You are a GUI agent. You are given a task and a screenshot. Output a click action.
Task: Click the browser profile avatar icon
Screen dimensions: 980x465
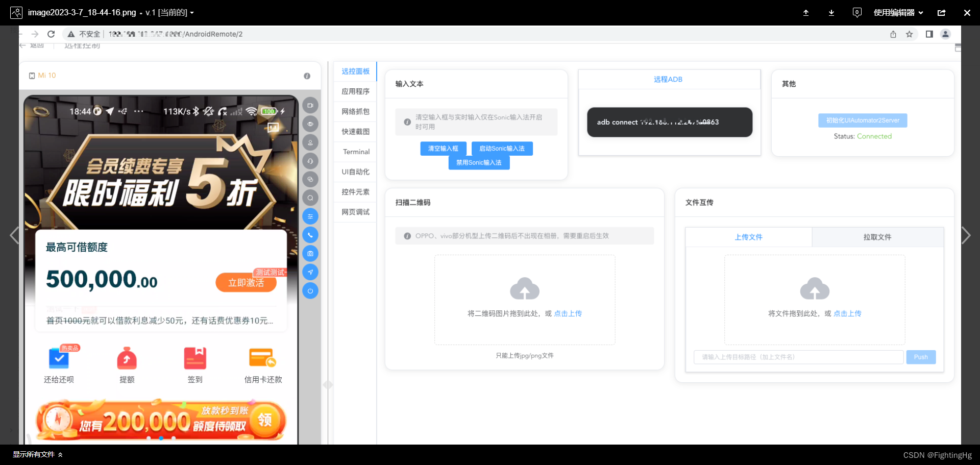pyautogui.click(x=945, y=34)
